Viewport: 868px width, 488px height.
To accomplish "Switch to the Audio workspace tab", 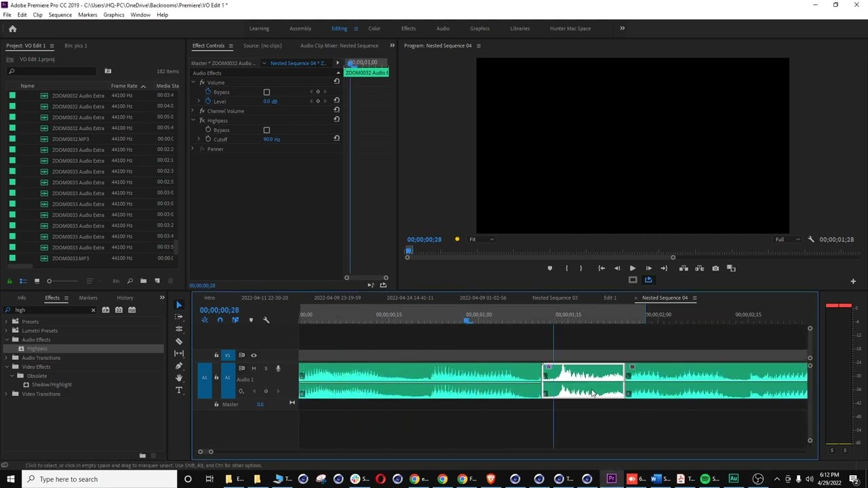I will [x=443, y=28].
